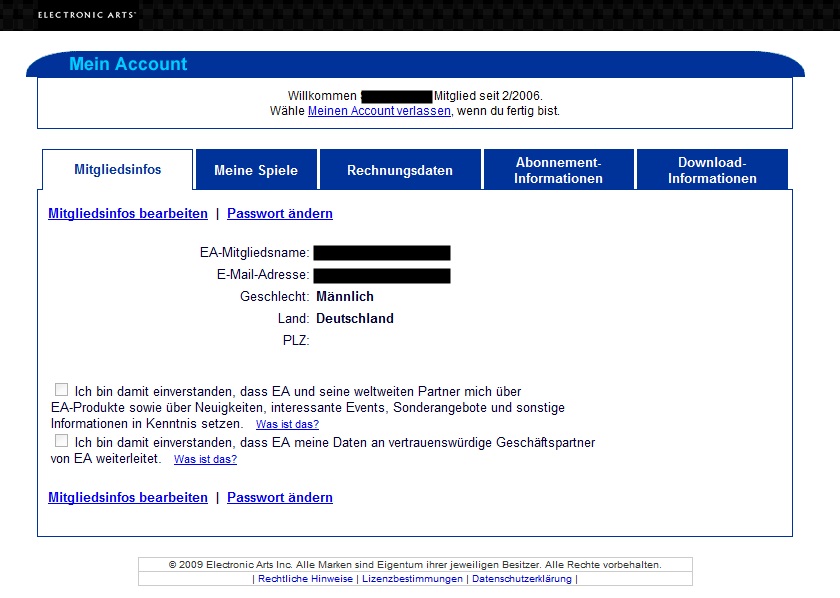Open the Rechnungsdaten tab

click(x=400, y=170)
